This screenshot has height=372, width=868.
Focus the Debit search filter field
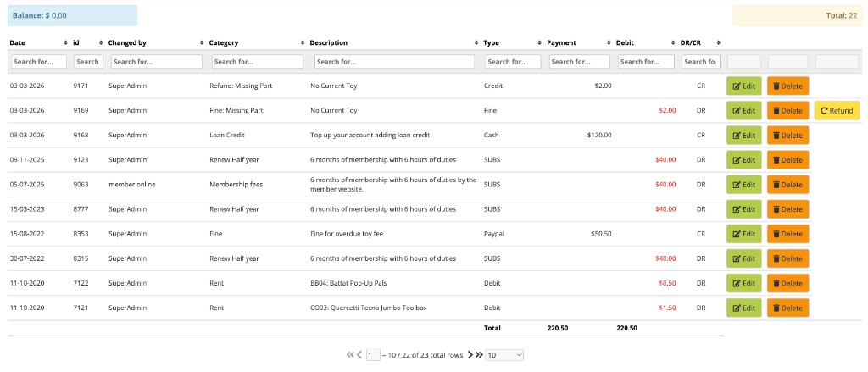(x=646, y=62)
